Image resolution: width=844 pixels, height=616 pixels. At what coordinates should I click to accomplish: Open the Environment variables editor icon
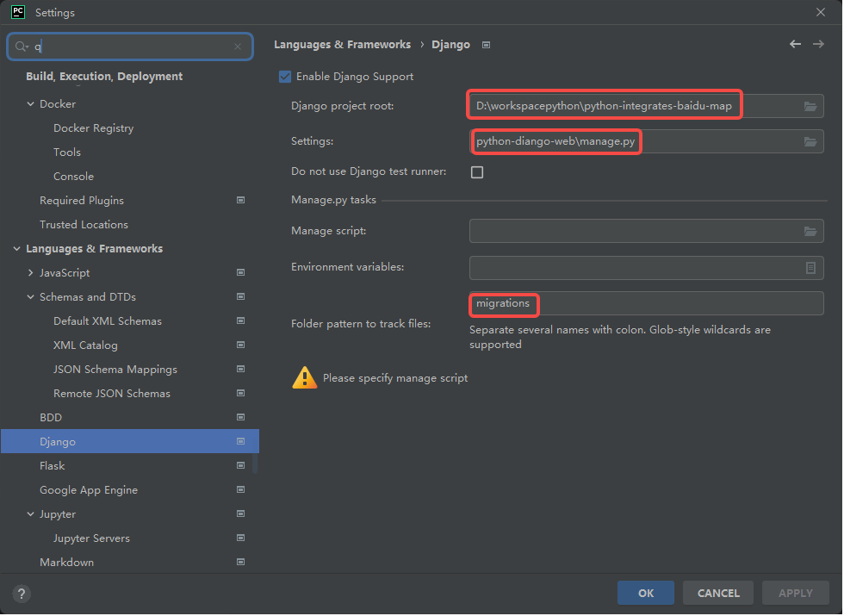click(x=810, y=268)
